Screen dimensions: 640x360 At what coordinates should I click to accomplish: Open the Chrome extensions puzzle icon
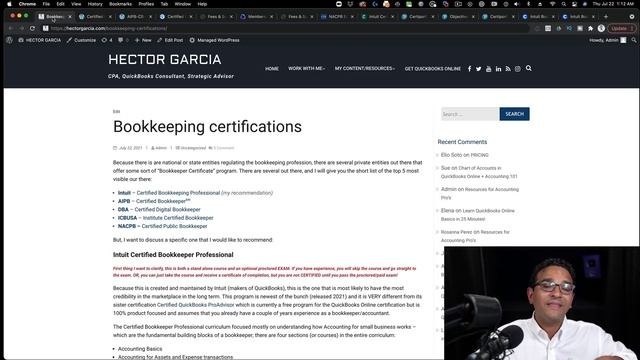pos(590,28)
